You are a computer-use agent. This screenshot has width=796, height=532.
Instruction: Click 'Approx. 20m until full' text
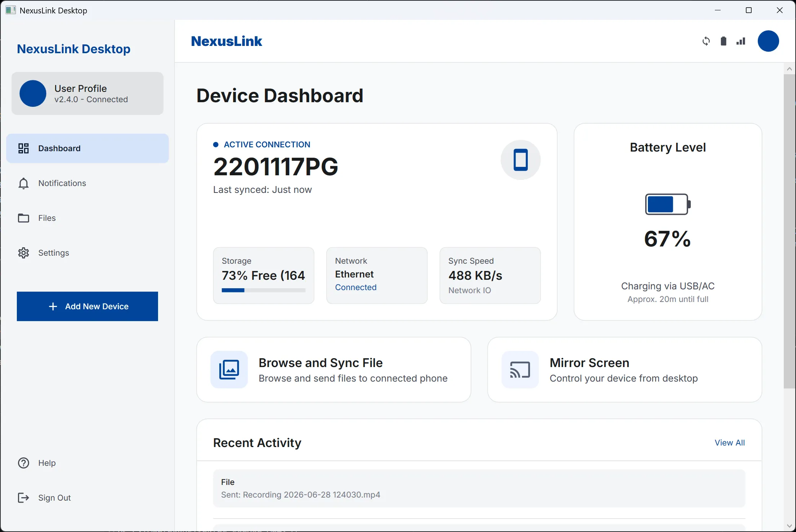tap(668, 299)
